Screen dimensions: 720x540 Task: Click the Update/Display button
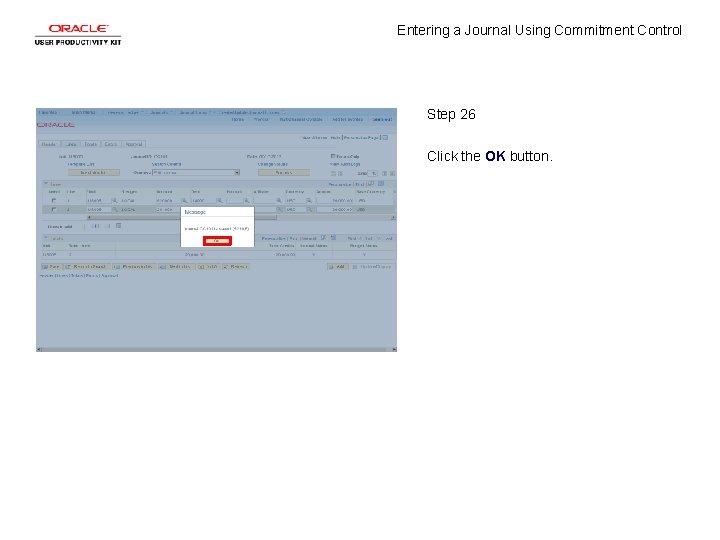[x=371, y=267]
